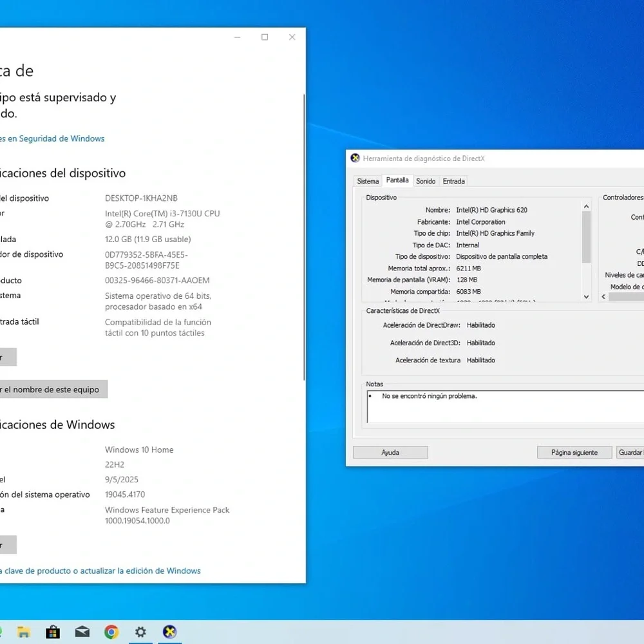Click the DirectX diagnostic taskbar icon

169,632
